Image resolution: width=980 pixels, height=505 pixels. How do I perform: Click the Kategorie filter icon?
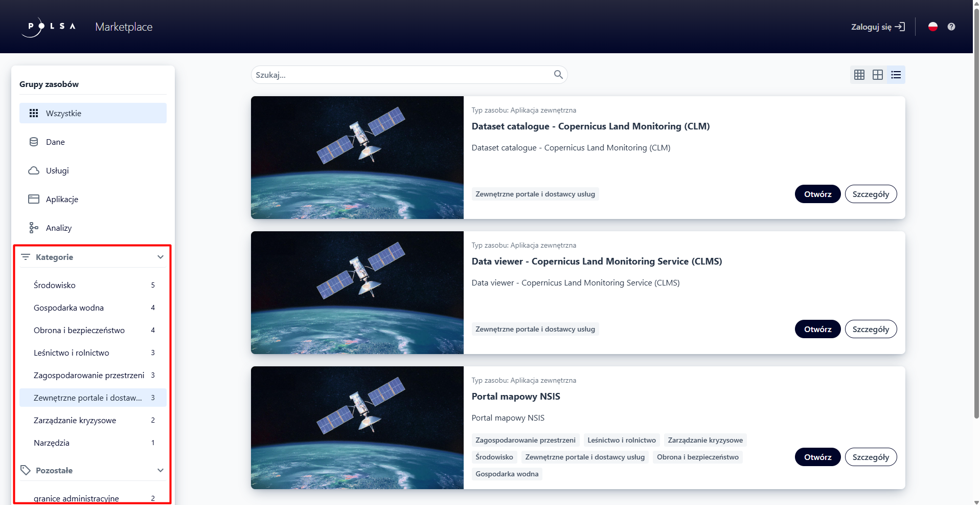point(25,257)
